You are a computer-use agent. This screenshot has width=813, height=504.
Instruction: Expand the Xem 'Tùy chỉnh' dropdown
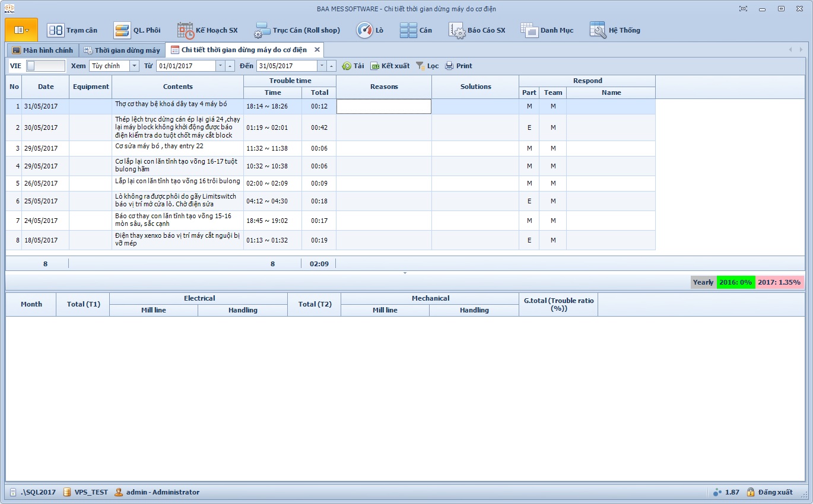point(134,66)
